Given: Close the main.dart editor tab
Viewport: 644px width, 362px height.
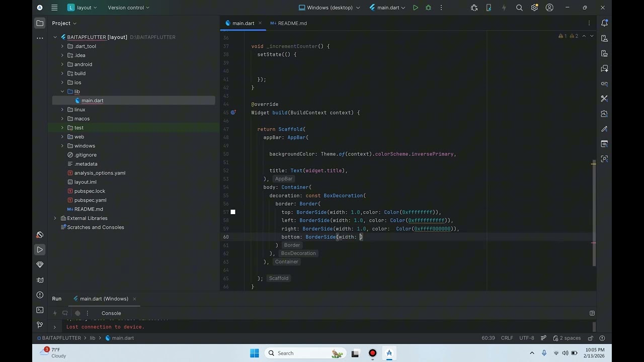Looking at the screenshot, I should tap(260, 23).
